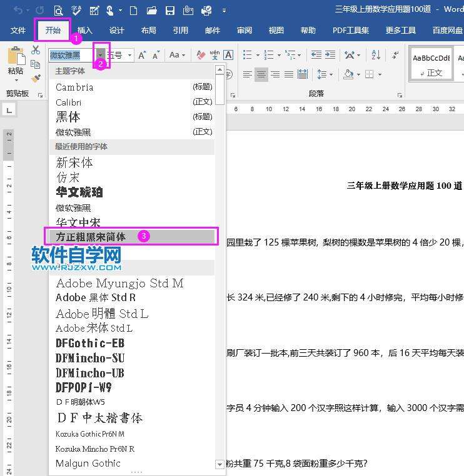Open the 视图 ribbon tab
Image resolution: width=464 pixels, height=476 pixels.
coord(276,31)
